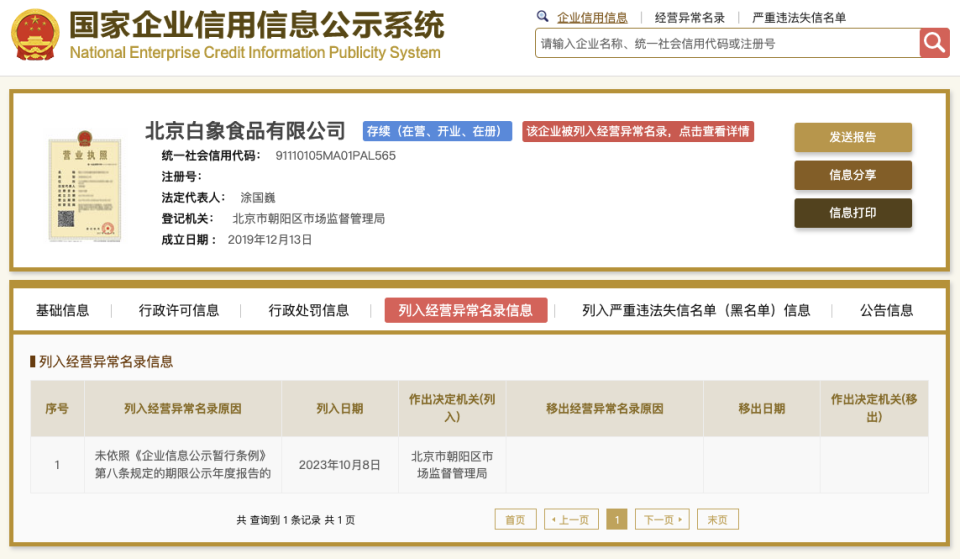The width and height of the screenshot is (960, 559).
Task: Click site title 国家企业信用信息公示系统
Action: 257,24
